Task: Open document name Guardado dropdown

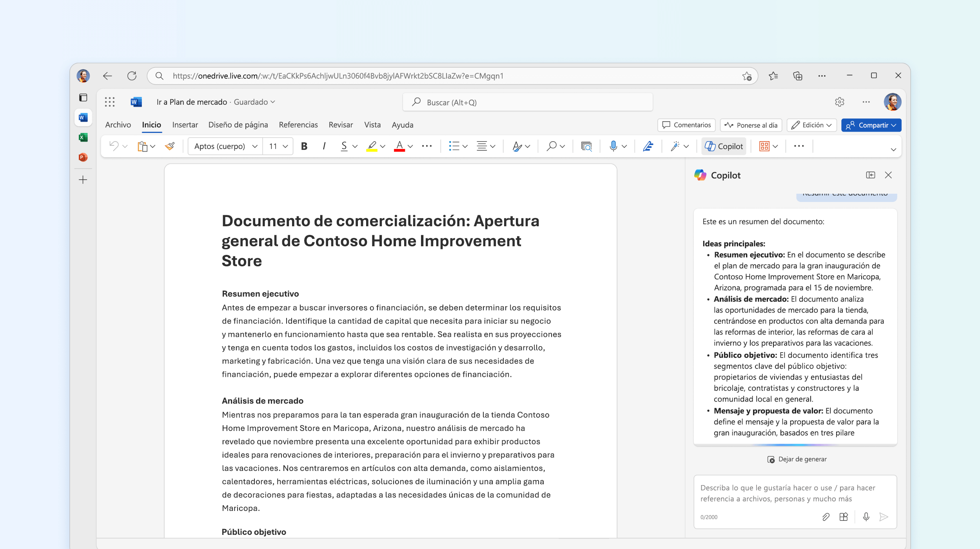Action: coord(254,102)
